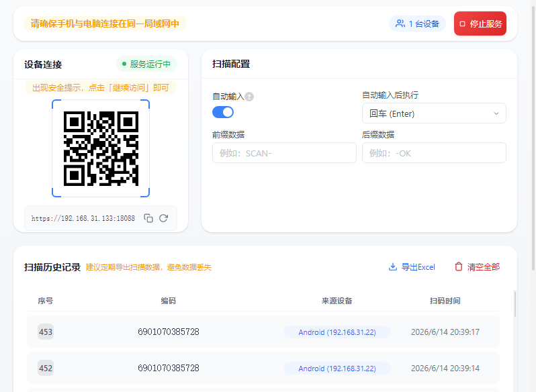Click the 建议定期导出扫描数据 warning text
Viewport: 536px width, 392px height.
coord(148,267)
